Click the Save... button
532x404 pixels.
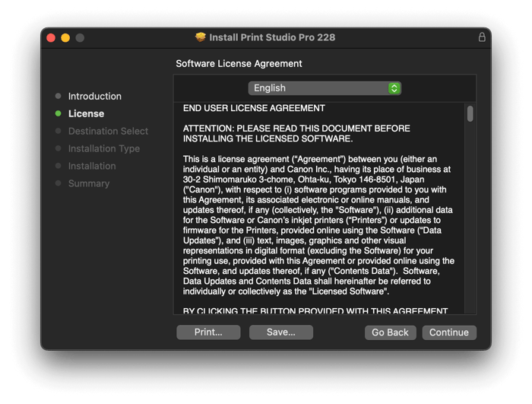click(281, 332)
